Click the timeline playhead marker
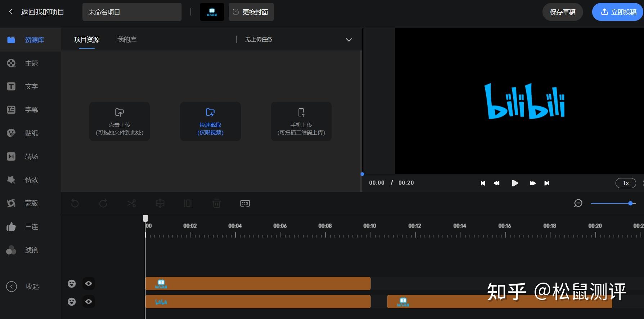The width and height of the screenshot is (644, 319). (x=145, y=218)
